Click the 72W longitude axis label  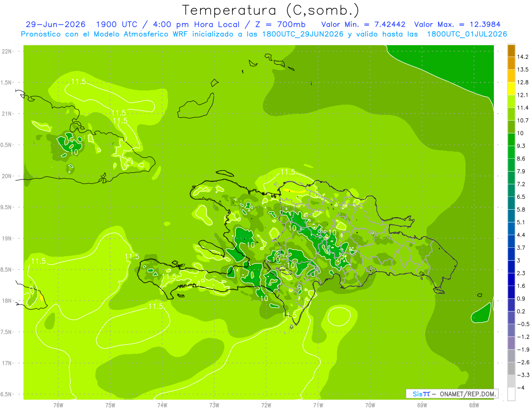(x=266, y=405)
